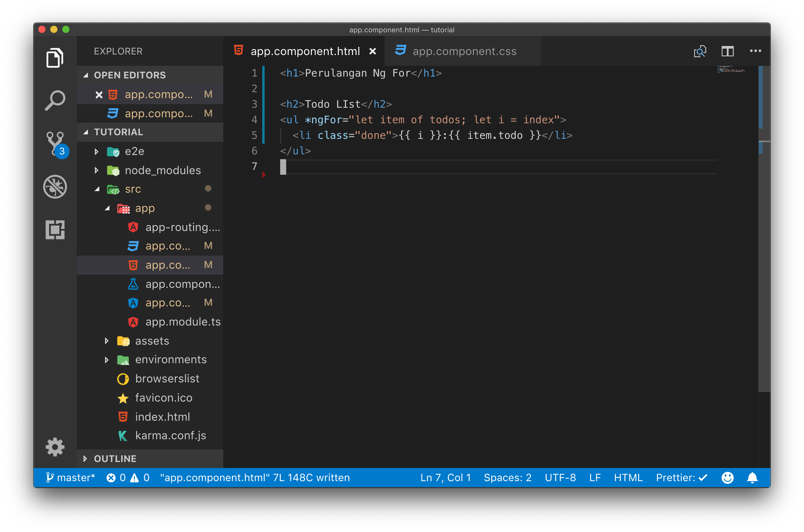Open modified app.co... CSS file in app folder
The image size is (804, 532).
(150, 246)
